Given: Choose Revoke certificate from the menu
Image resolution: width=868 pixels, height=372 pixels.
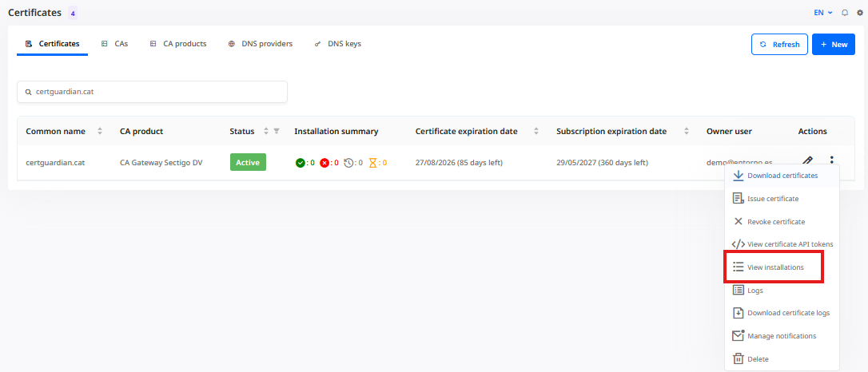Looking at the screenshot, I should (782, 221).
